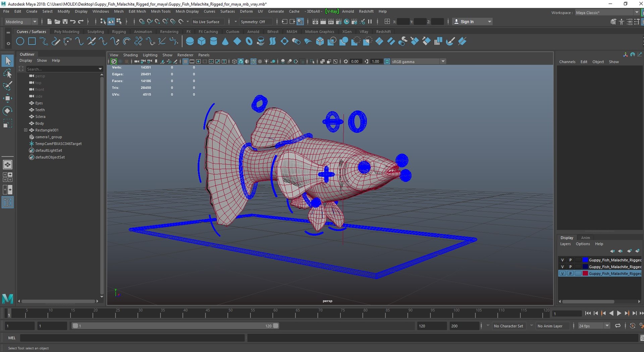The width and height of the screenshot is (644, 352).
Task: Toggle visibility of the red Guppy layer
Action: 562,273
